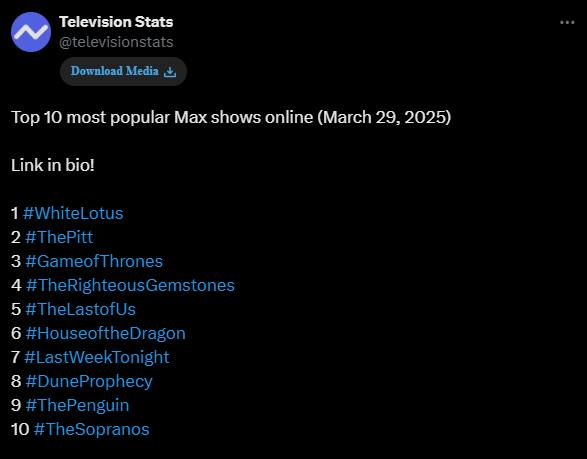The height and width of the screenshot is (459, 587).
Task: Open the #TheLastofUs hashtag
Action: [80, 309]
